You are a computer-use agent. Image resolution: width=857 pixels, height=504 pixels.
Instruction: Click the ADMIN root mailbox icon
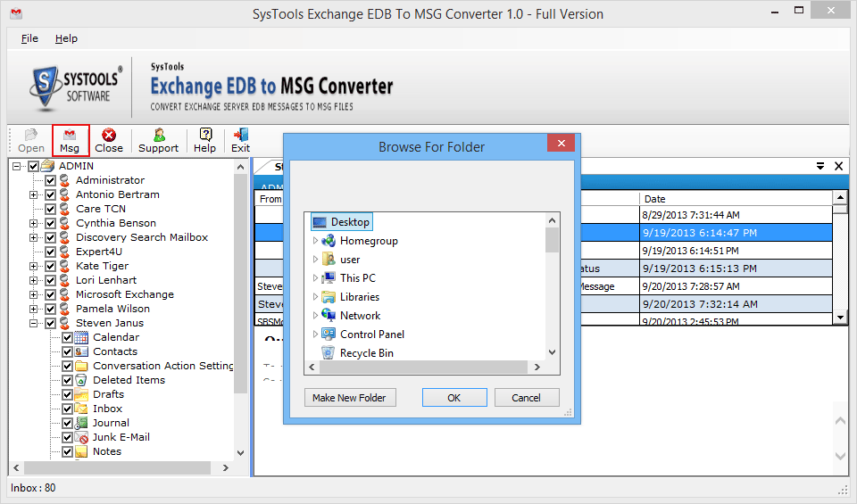coord(48,165)
